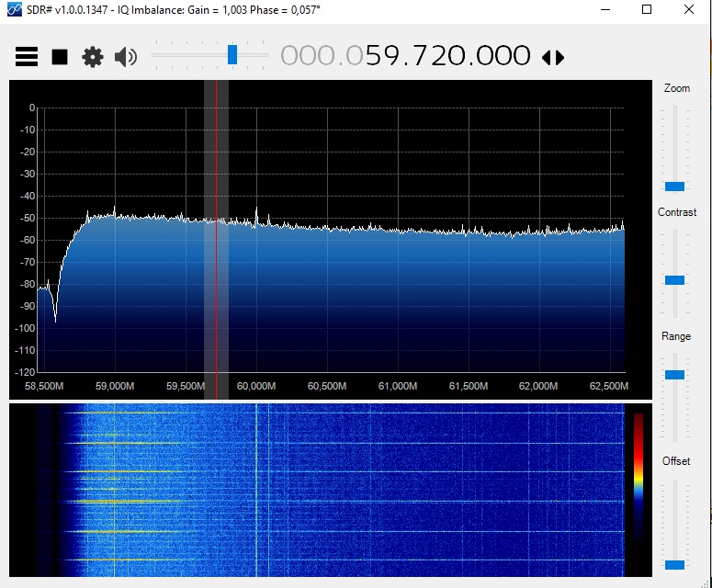The image size is (712, 588).
Task: Click the SDR# app icon in the title bar
Action: pos(15,9)
